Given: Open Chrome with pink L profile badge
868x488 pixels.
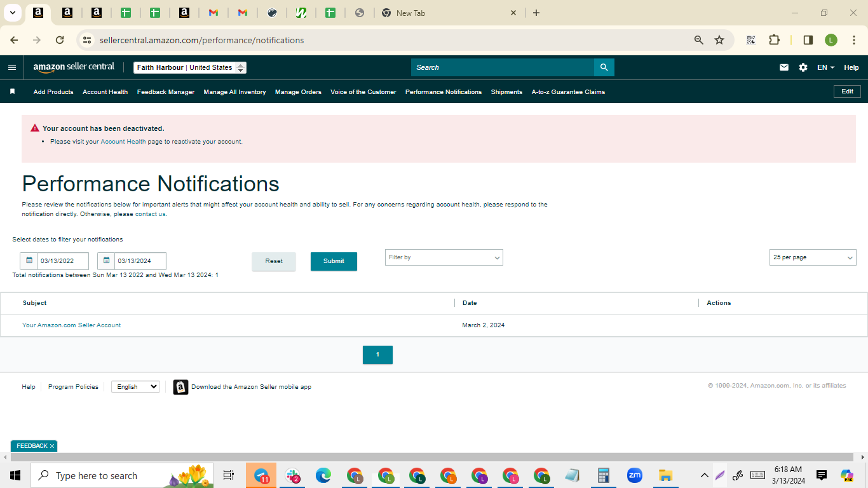Looking at the screenshot, I should 510,475.
